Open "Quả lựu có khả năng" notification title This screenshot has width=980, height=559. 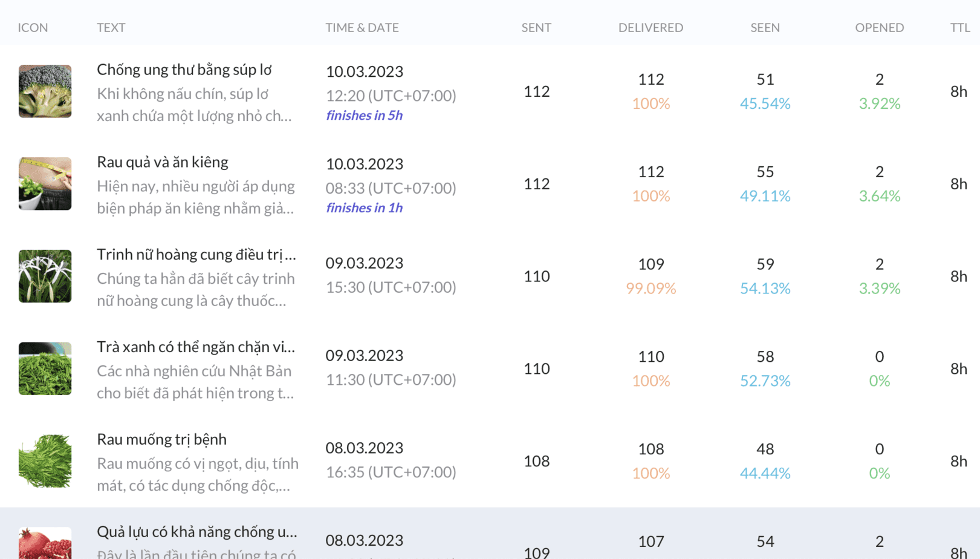[196, 532]
